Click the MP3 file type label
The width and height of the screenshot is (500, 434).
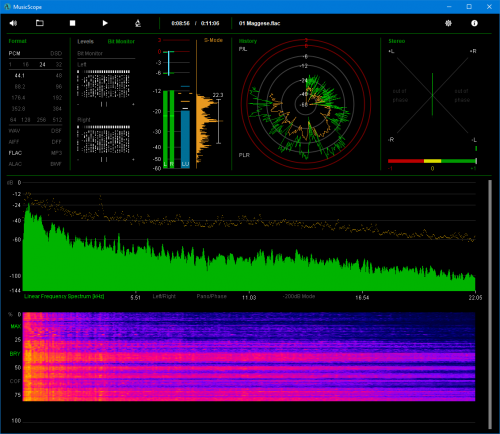coord(57,153)
